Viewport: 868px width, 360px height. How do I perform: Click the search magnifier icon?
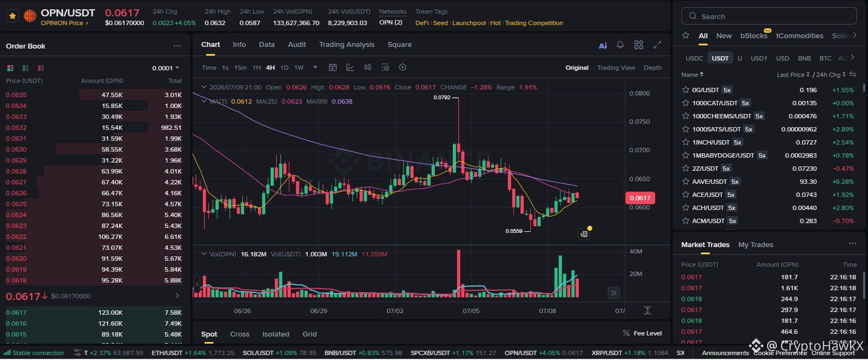pos(693,16)
